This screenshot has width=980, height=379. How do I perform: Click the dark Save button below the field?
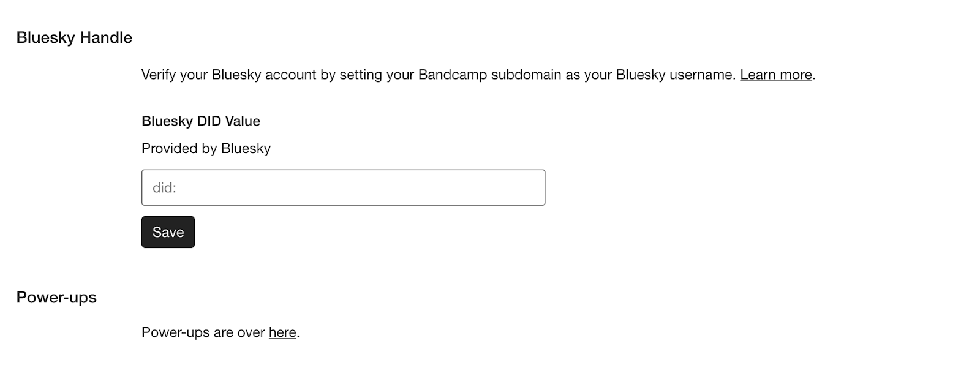(168, 232)
